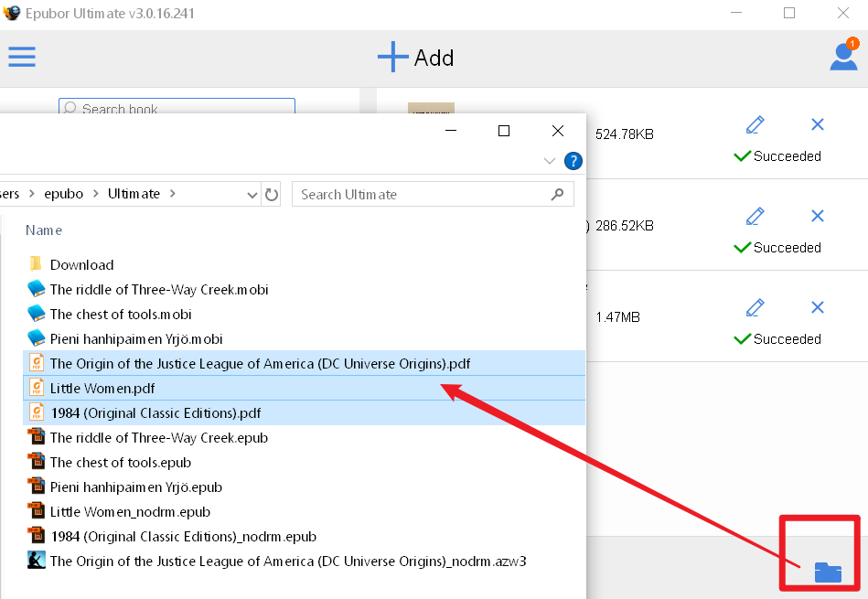Refresh the Ultimate folder view
Screen dimensions: 868x599
point(272,194)
